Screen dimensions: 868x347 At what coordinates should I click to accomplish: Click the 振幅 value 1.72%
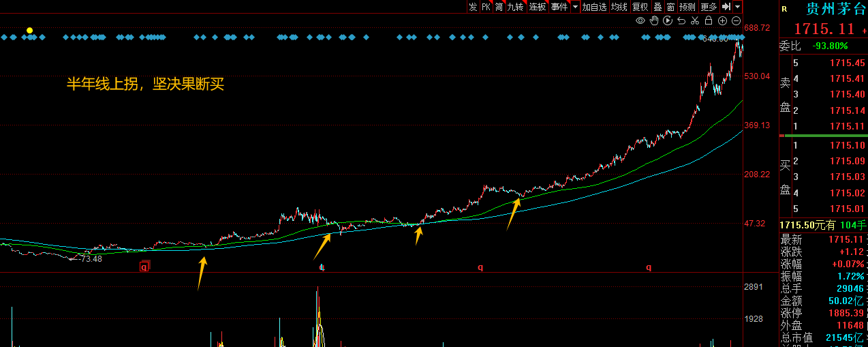coord(850,276)
